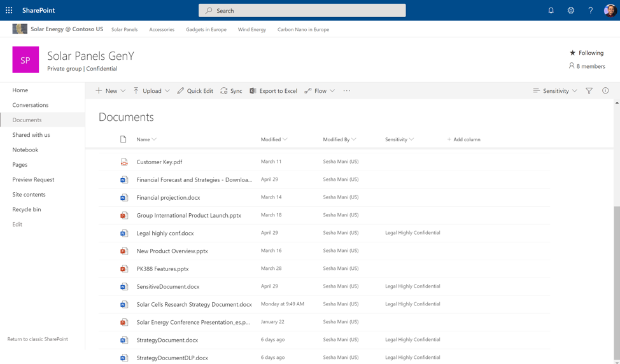
Task: Click Quick Edit in the toolbar
Action: pos(195,91)
